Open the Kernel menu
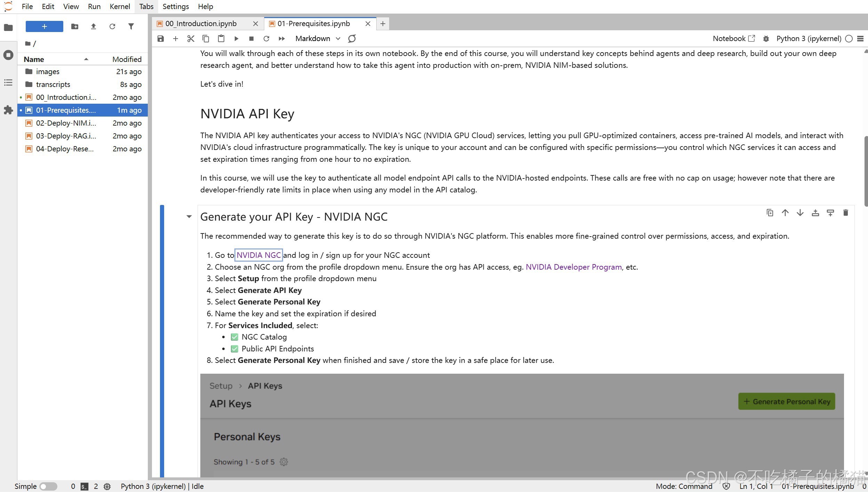The image size is (868, 492). (119, 6)
